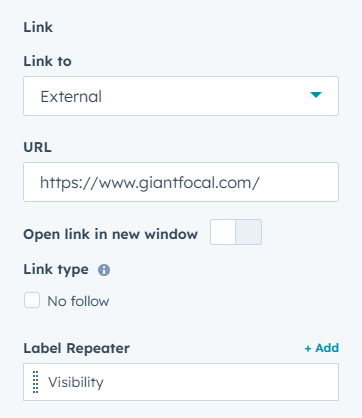Click the No follow label text
362x418 pixels.
(78, 301)
